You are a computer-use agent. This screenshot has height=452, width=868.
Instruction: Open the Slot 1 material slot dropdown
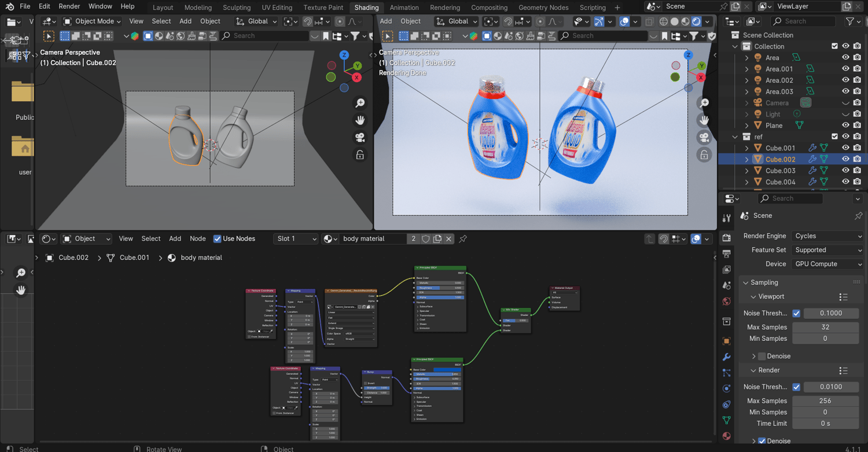296,238
